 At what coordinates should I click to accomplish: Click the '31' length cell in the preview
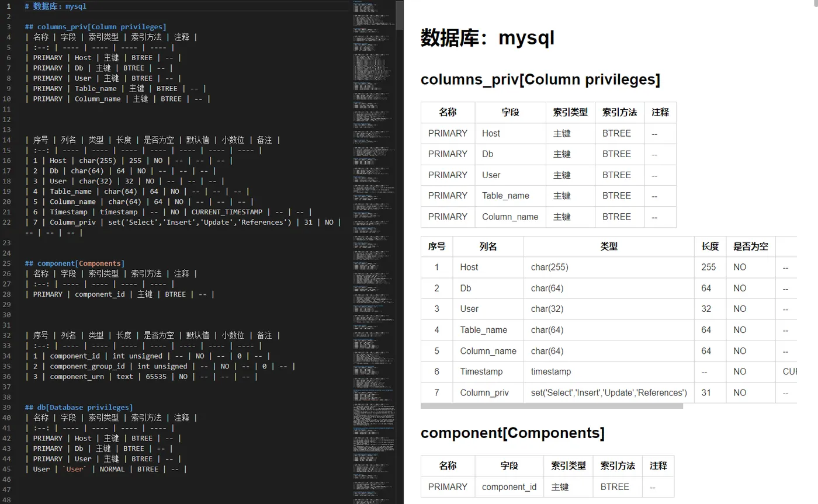coord(710,392)
